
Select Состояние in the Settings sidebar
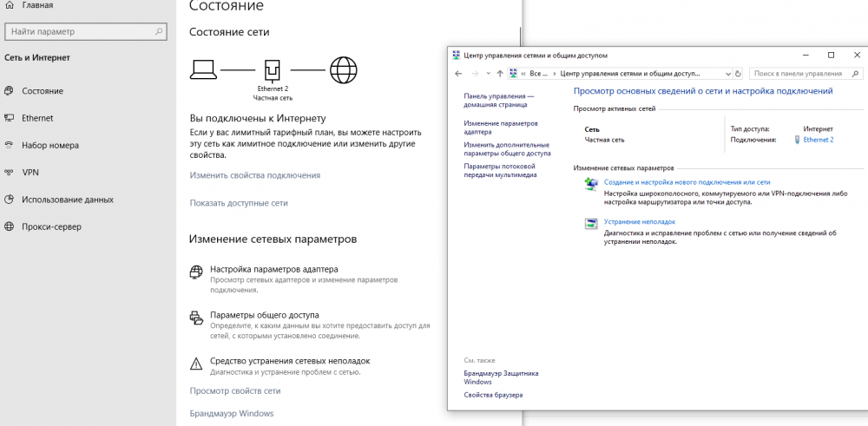[43, 91]
